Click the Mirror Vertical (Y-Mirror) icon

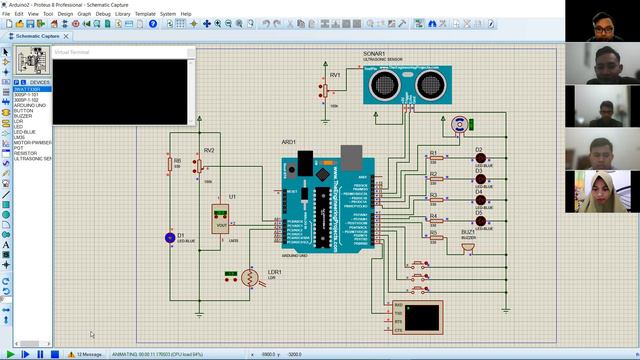6,320
